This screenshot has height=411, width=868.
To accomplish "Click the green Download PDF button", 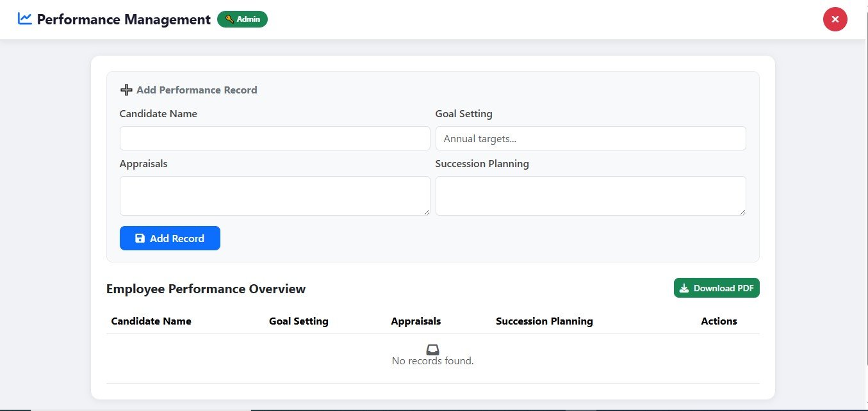I will (716, 288).
